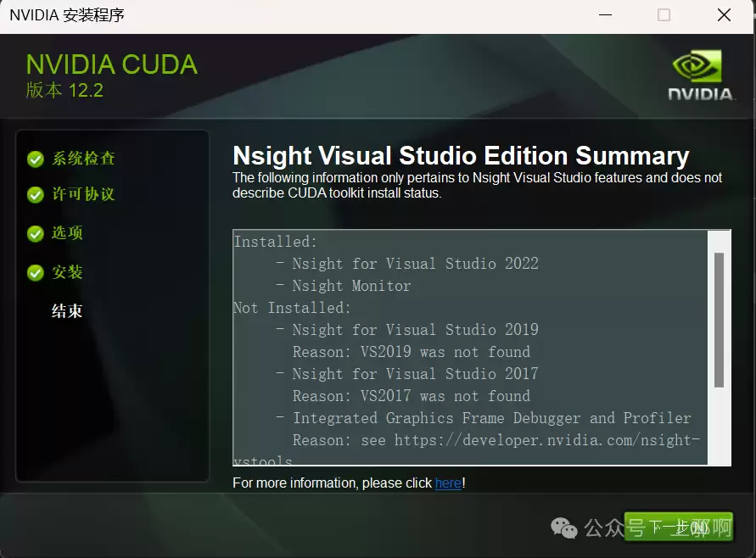Click the 'Nsight Visual Studio Edition Summary' title

(461, 156)
